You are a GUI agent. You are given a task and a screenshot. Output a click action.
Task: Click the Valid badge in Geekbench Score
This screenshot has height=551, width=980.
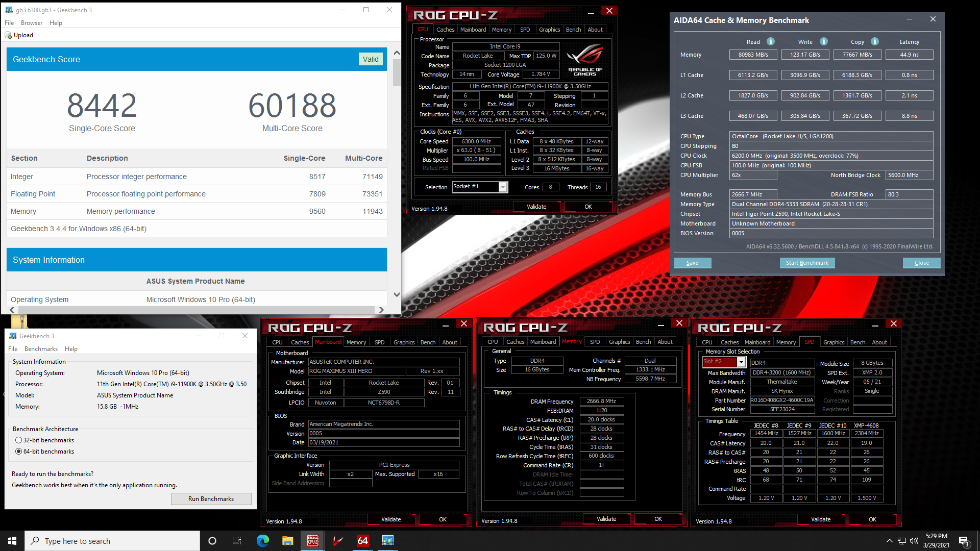click(371, 59)
